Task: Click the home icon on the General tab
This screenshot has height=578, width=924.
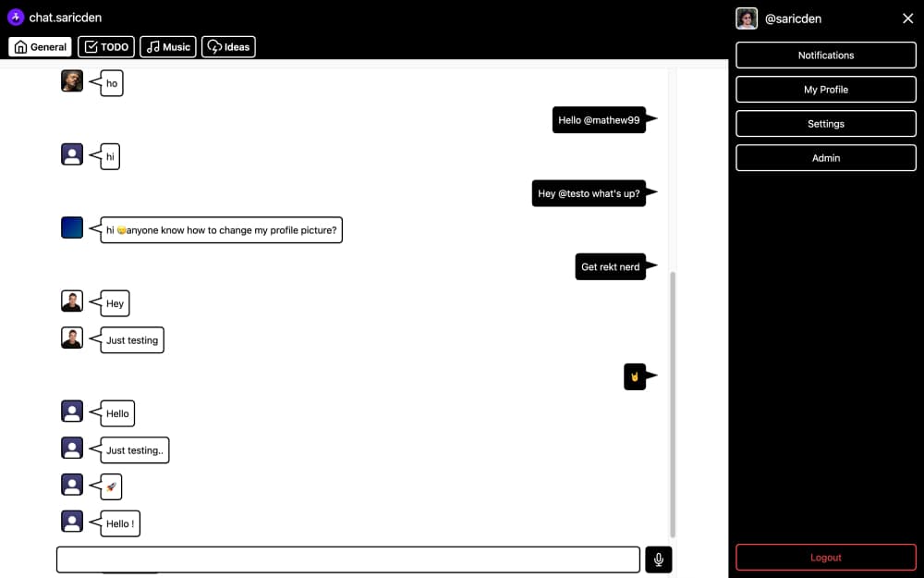Action: coord(19,46)
